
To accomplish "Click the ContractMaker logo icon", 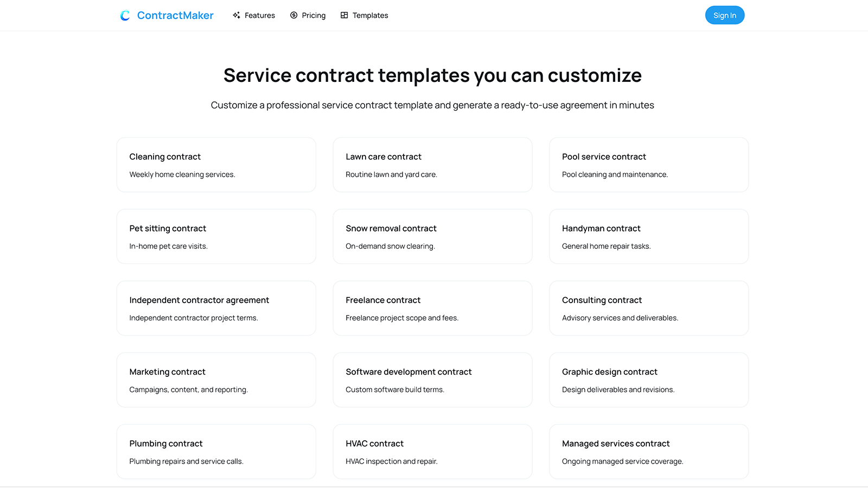I will [x=125, y=15].
